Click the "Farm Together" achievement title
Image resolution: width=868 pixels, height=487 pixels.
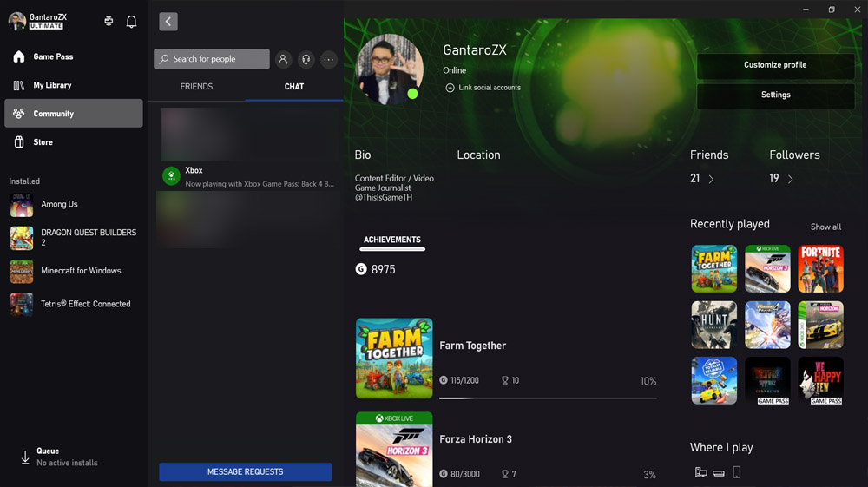point(473,346)
